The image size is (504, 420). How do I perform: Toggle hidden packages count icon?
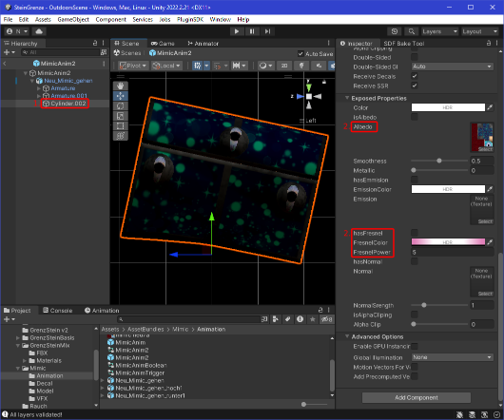point(326,319)
